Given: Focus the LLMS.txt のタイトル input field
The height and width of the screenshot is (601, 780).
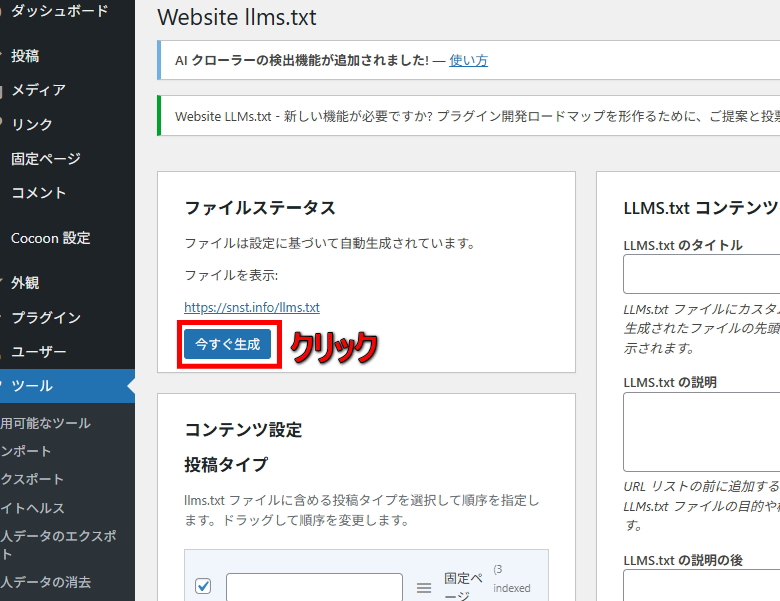Looking at the screenshot, I should click(x=701, y=274).
